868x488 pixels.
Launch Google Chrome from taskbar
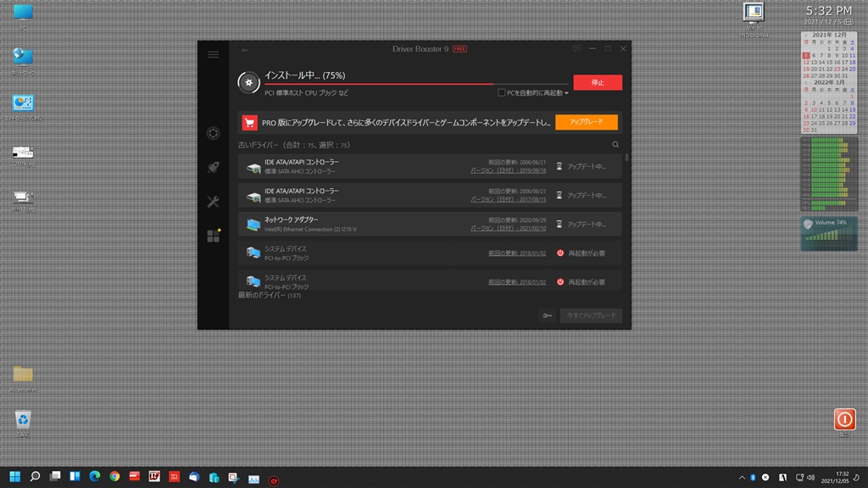pyautogui.click(x=114, y=476)
